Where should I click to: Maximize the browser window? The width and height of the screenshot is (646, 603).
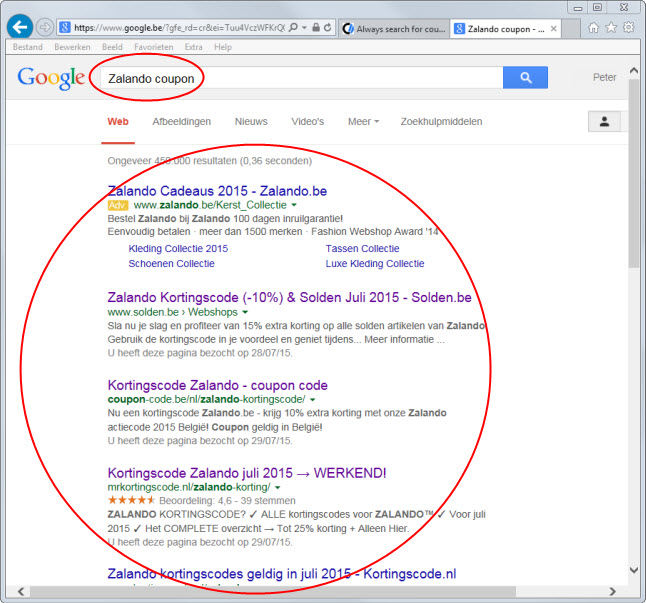point(597,7)
